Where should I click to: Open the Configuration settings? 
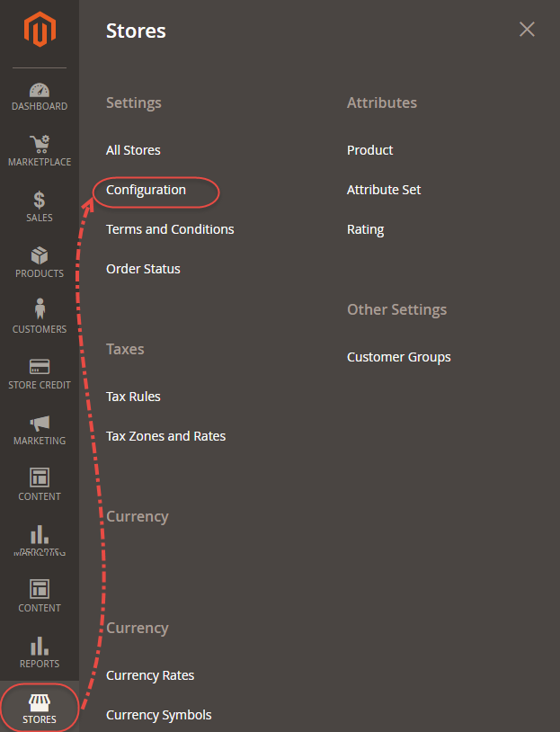147,190
